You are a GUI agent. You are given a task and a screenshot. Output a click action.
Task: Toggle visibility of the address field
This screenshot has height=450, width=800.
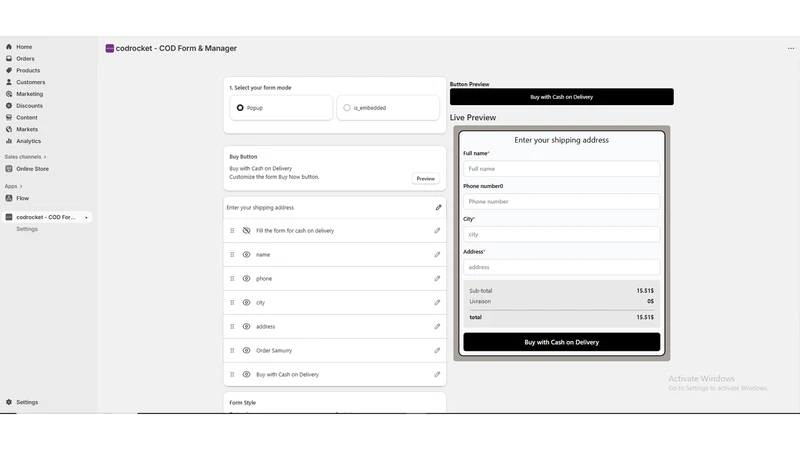[x=246, y=327]
